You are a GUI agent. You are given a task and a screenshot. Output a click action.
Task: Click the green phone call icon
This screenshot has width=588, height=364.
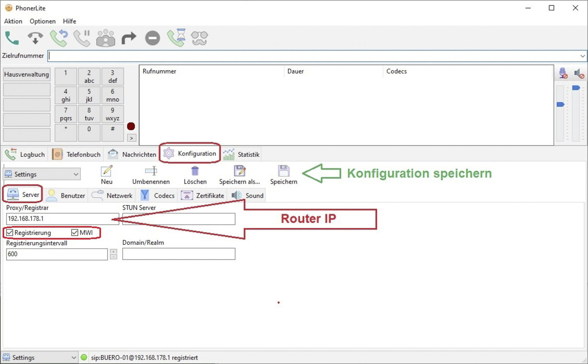tap(12, 38)
